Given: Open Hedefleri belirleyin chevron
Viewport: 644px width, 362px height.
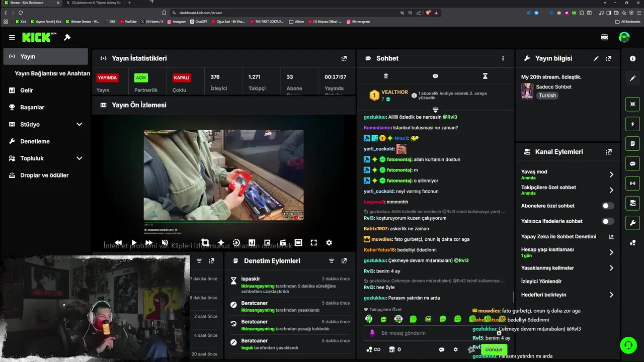Looking at the screenshot, I should [x=611, y=295].
